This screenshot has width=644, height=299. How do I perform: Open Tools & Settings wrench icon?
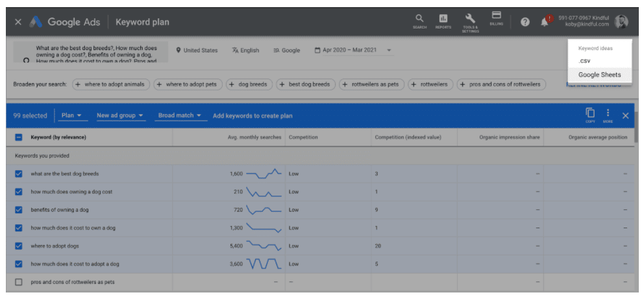point(470,23)
